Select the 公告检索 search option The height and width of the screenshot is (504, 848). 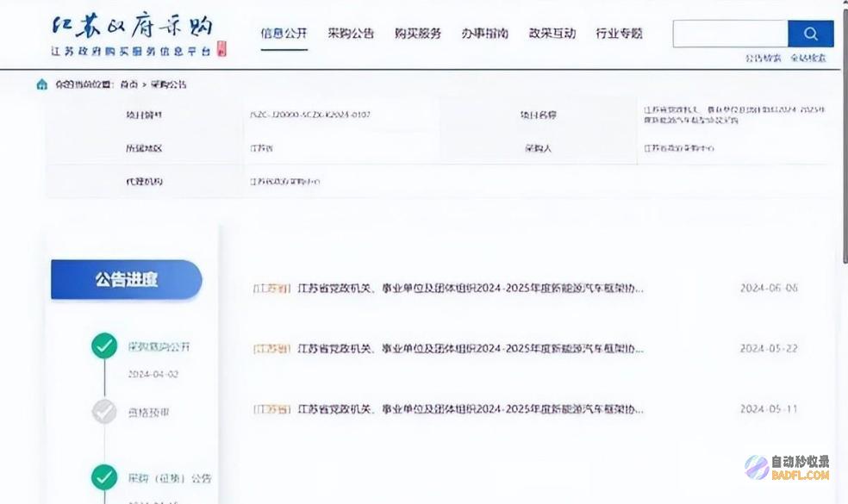(763, 58)
